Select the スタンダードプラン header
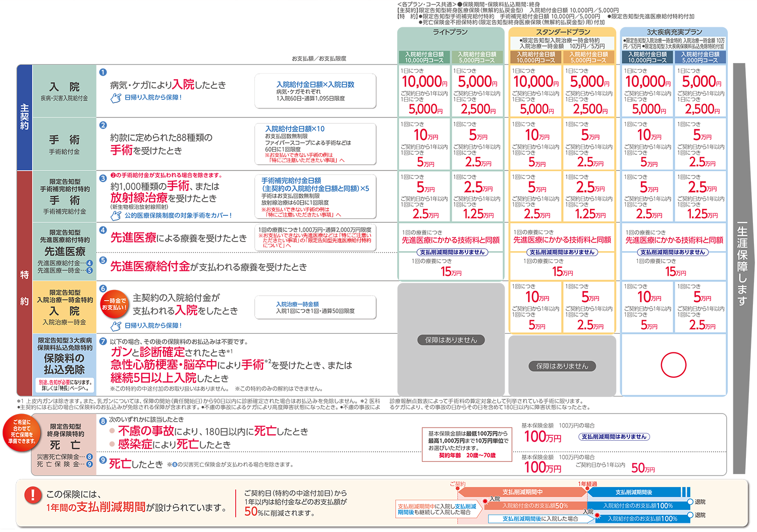 coord(563,32)
